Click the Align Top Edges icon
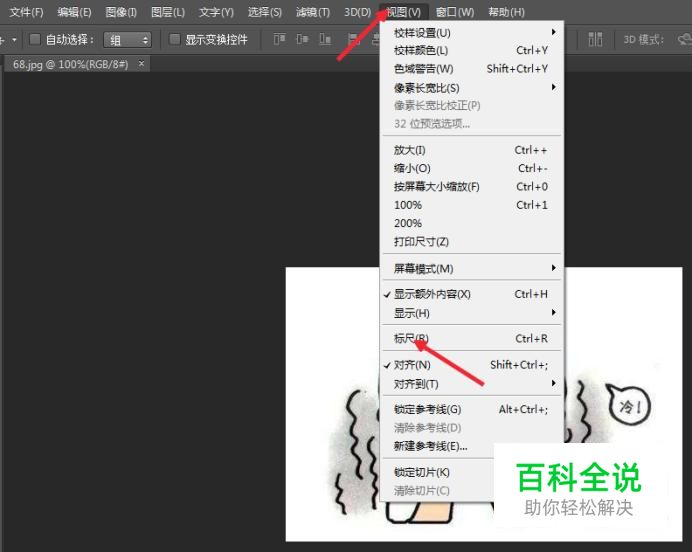Screen dimensions: 692x552 279,39
